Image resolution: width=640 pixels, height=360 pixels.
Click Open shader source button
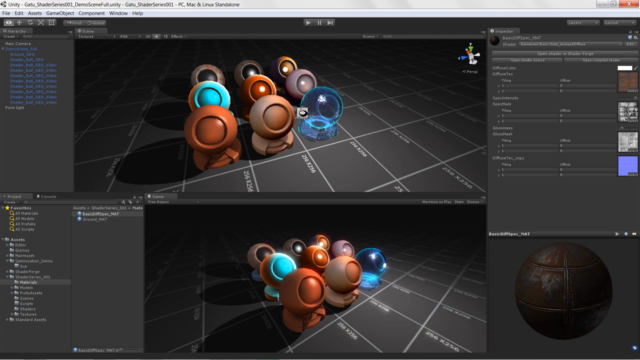pyautogui.click(x=527, y=60)
